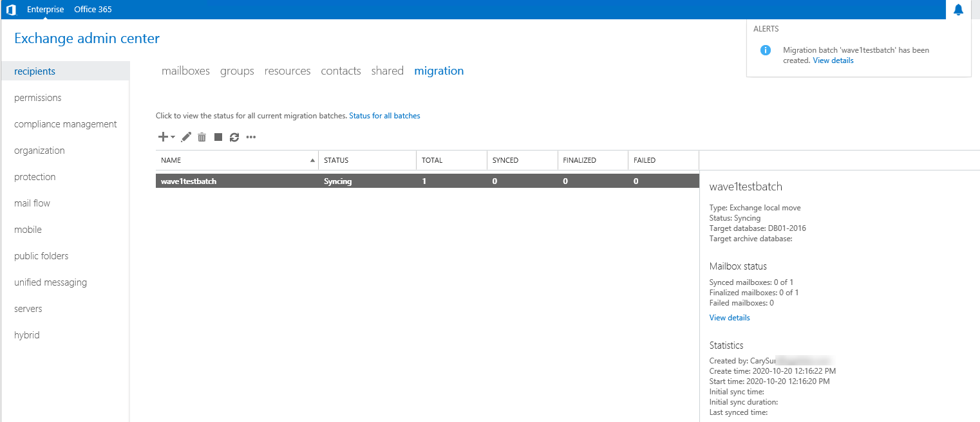The height and width of the screenshot is (422, 980).
Task: Open the Status for all batches link
Action: (384, 116)
